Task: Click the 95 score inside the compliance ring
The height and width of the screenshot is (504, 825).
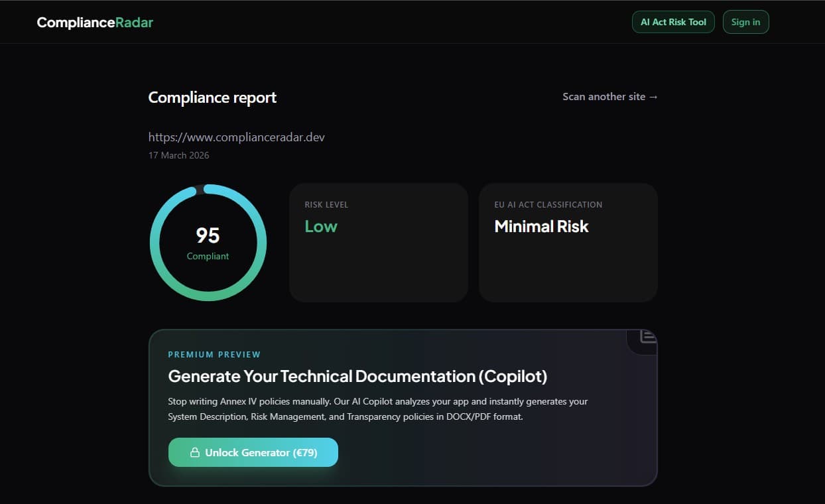Action: click(x=208, y=235)
